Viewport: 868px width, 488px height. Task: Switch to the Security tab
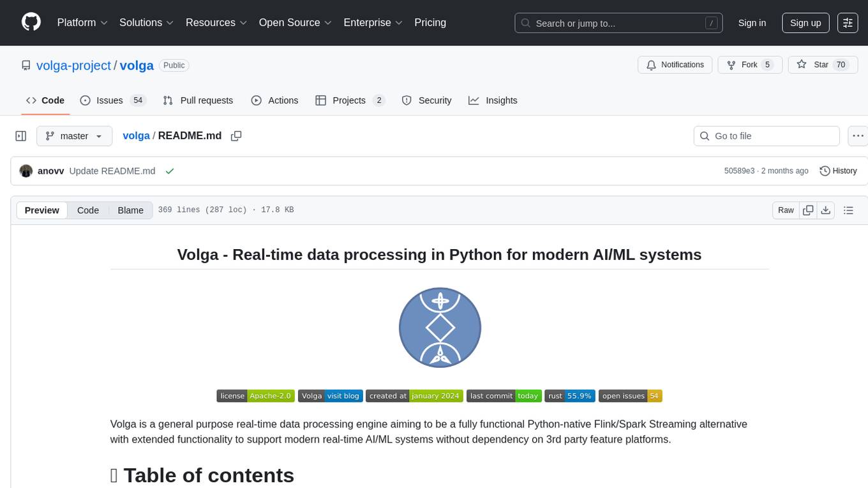point(426,100)
